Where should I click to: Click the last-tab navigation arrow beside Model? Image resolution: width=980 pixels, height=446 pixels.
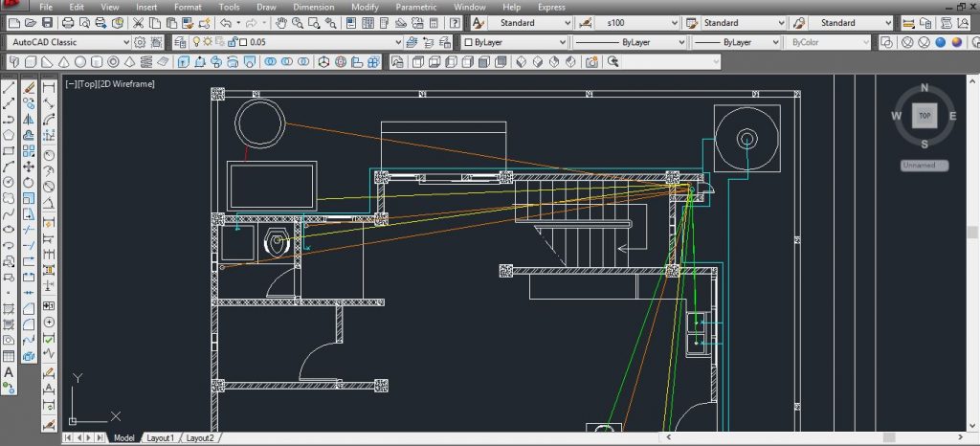[x=100, y=438]
